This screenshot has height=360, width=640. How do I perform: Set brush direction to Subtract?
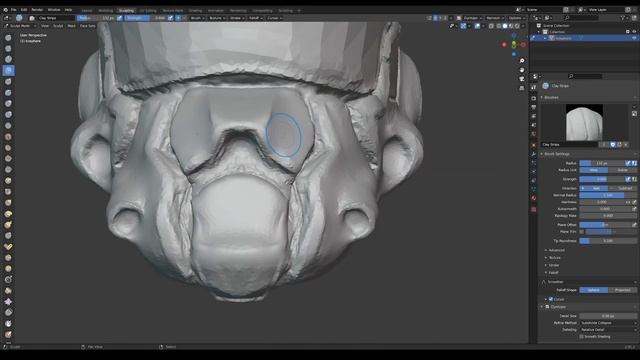[622, 188]
